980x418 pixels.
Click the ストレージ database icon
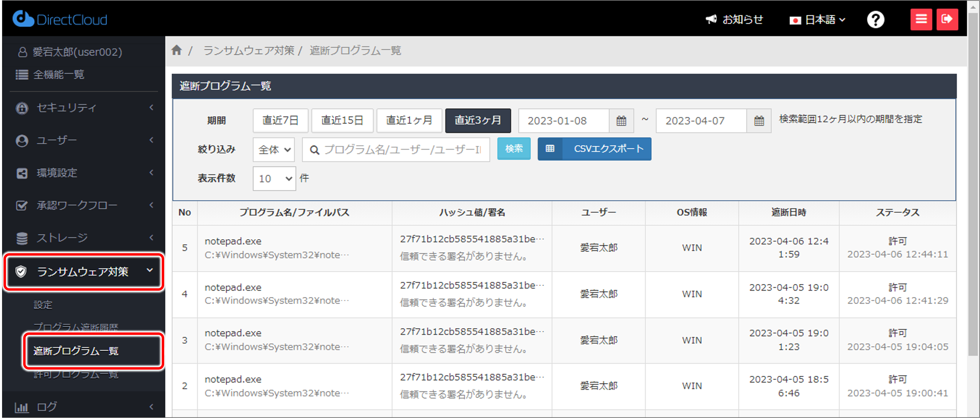click(22, 238)
